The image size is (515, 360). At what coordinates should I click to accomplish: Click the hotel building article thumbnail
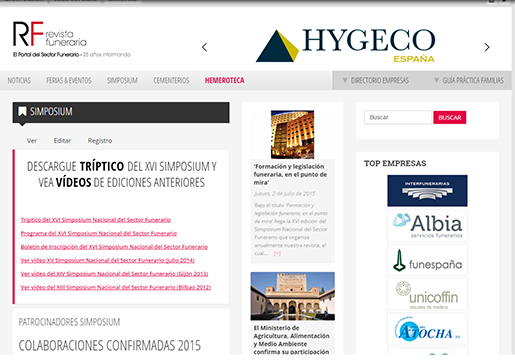[x=292, y=134]
